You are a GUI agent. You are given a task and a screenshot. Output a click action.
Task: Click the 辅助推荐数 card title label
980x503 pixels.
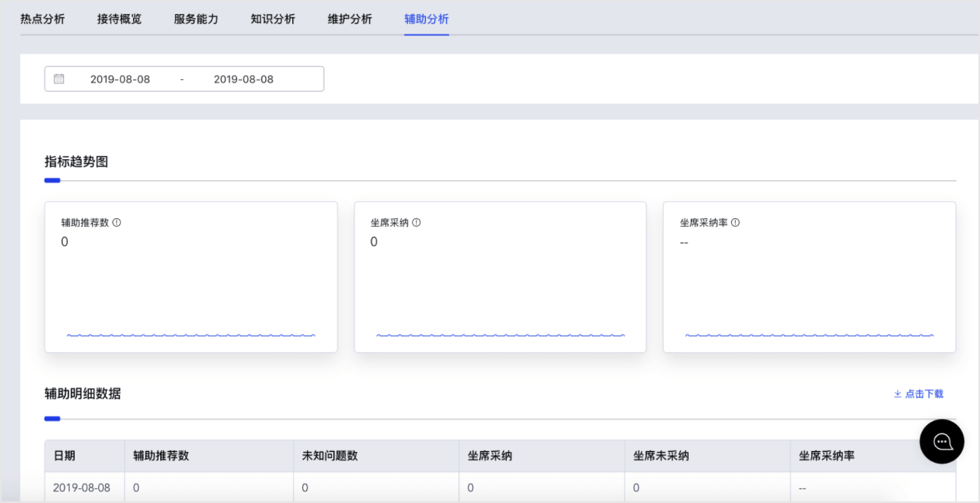85,223
